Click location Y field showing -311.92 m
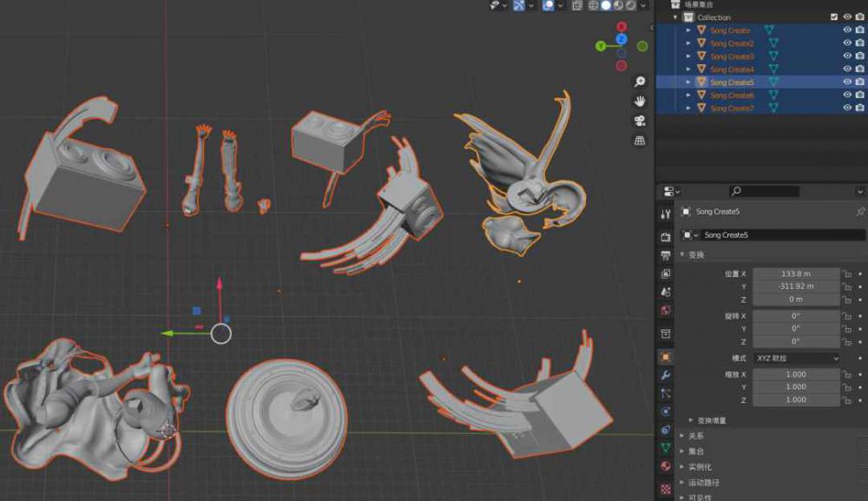Screen dimensions: 868x501 pyautogui.click(x=795, y=287)
